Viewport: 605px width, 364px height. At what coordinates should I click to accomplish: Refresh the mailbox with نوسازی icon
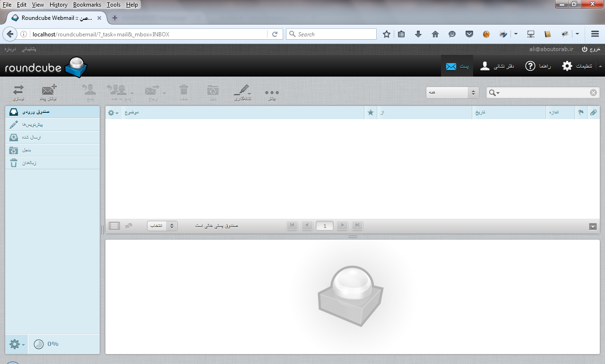[x=18, y=92]
